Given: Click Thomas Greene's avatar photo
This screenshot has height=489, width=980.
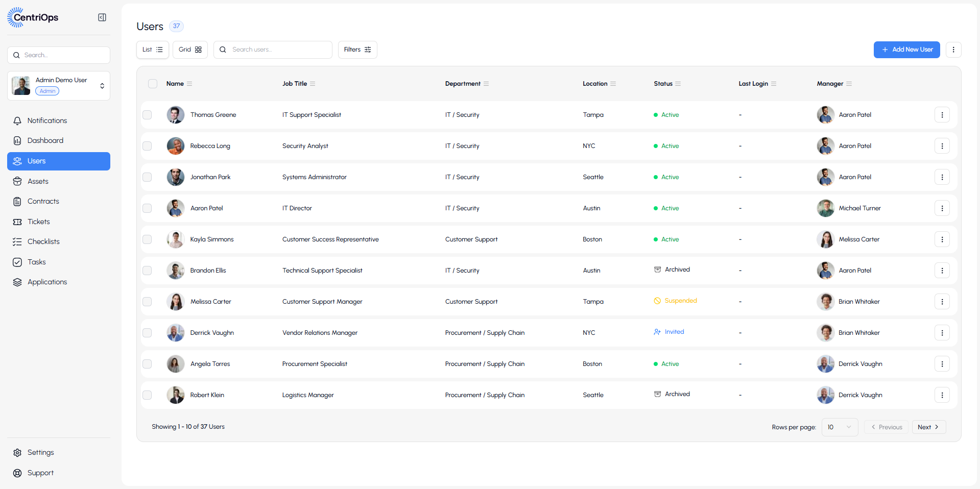Looking at the screenshot, I should coord(176,115).
